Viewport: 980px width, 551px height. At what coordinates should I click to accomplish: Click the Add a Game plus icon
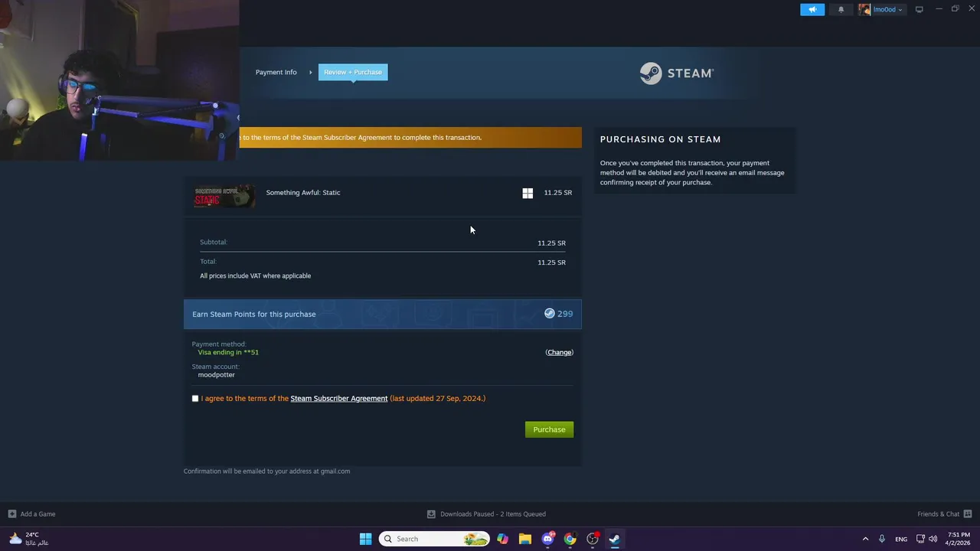[x=11, y=514]
